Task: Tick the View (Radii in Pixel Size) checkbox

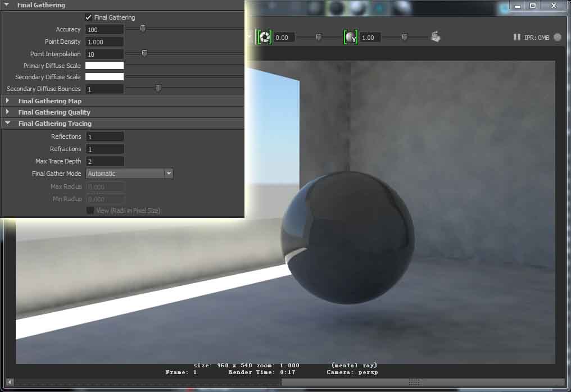Action: pos(90,211)
